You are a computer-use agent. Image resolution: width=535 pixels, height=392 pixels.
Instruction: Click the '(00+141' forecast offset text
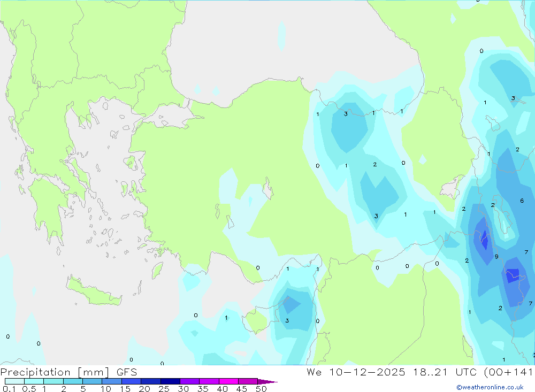508,372
